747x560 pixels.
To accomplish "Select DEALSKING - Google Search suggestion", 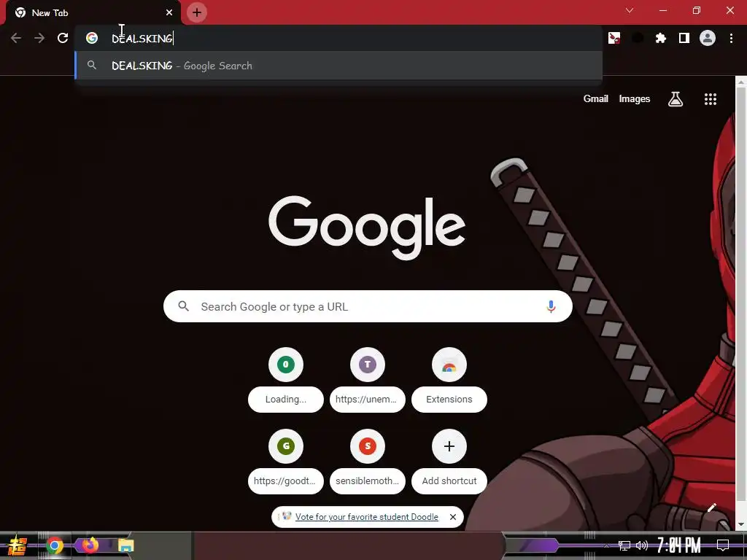I will (x=338, y=66).
